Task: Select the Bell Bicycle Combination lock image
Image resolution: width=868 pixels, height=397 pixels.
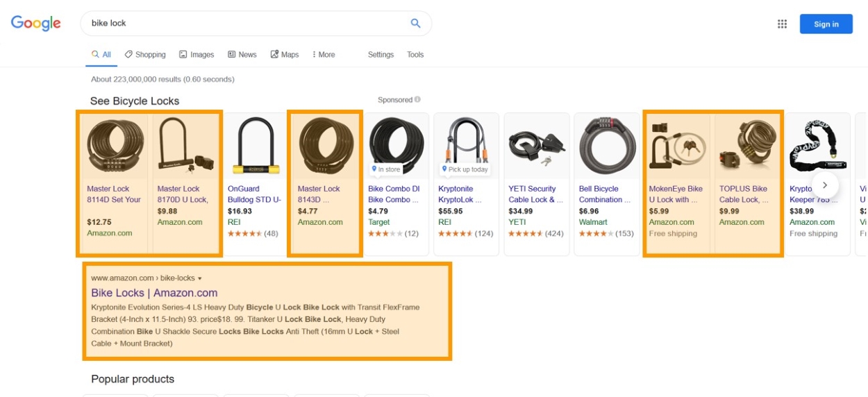Action: (x=607, y=146)
